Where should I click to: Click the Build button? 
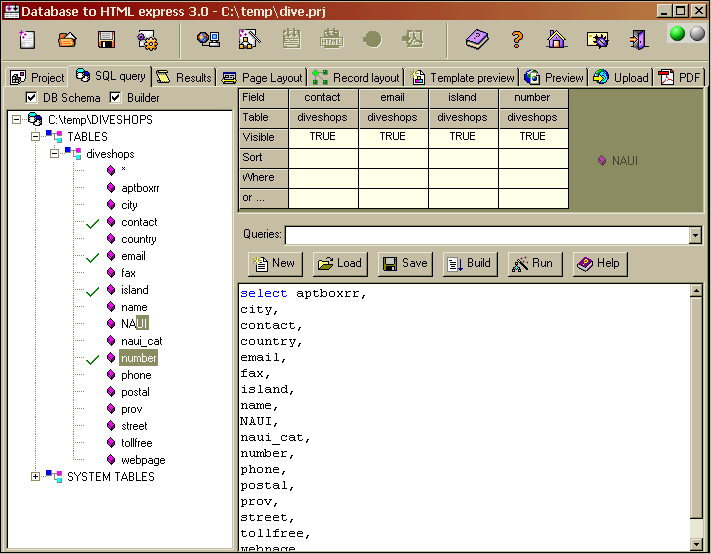(x=470, y=264)
